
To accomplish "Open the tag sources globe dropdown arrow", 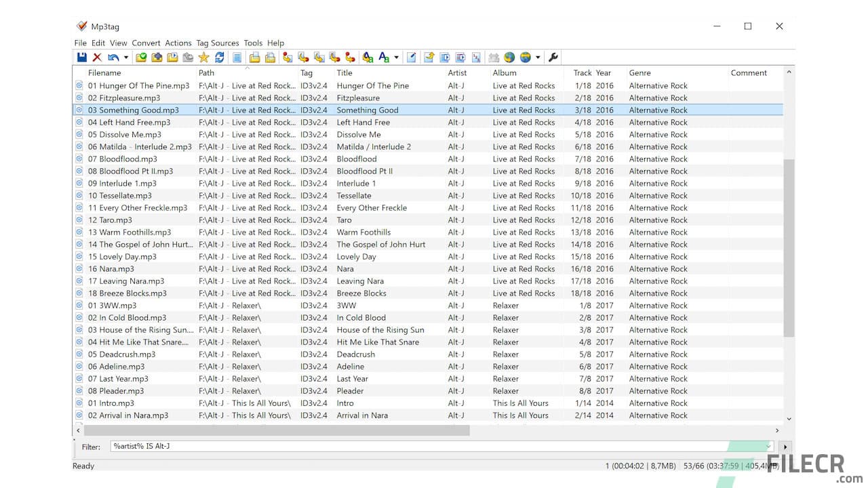I will click(x=537, y=58).
